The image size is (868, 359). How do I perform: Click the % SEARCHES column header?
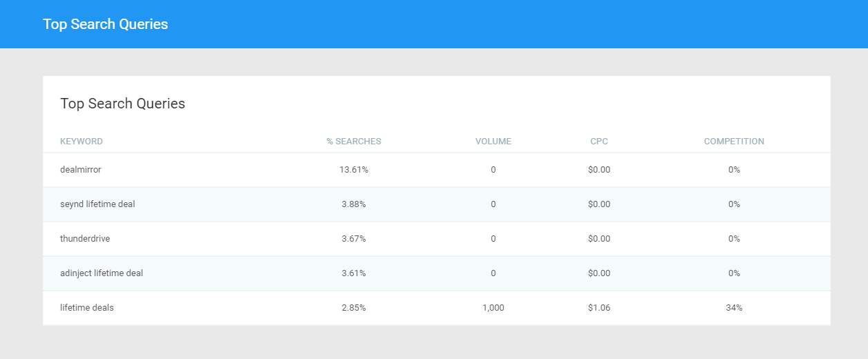[x=354, y=142]
